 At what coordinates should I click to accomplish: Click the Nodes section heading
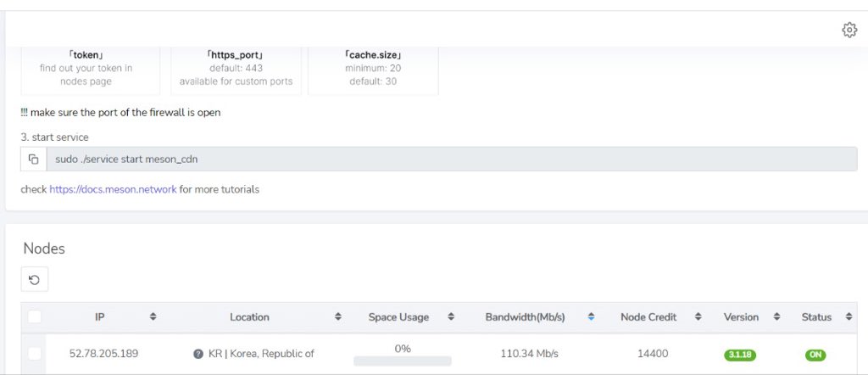pos(44,249)
